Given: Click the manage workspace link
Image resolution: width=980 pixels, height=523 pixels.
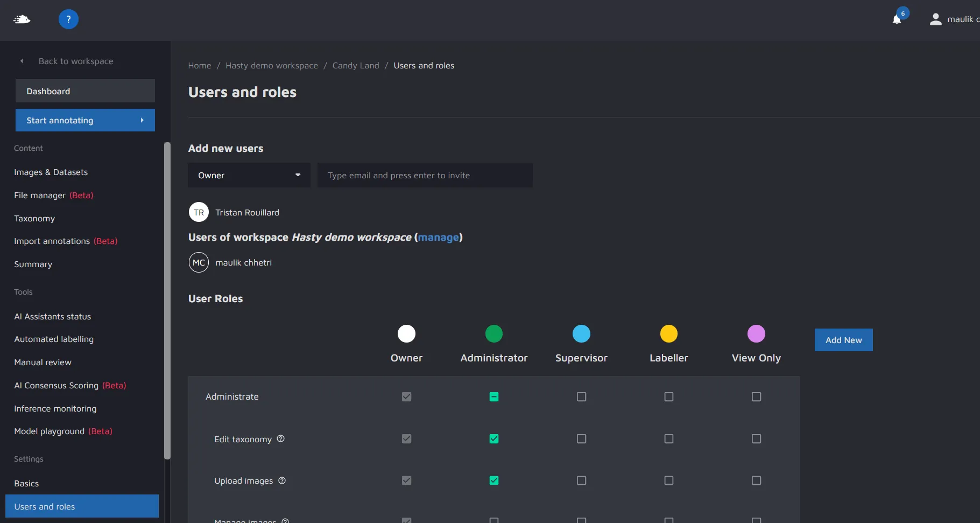Looking at the screenshot, I should 439,237.
